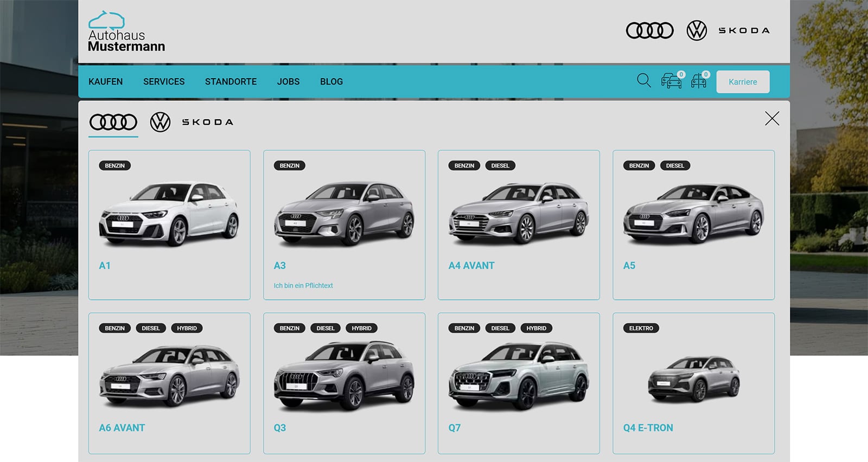The height and width of the screenshot is (462, 868).
Task: Click the BENZIN tag on the A3 card
Action: tap(289, 165)
